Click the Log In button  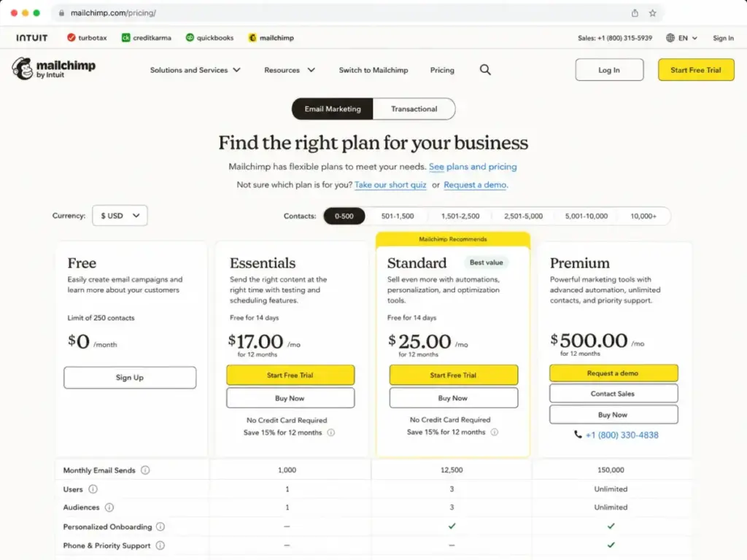[609, 69]
